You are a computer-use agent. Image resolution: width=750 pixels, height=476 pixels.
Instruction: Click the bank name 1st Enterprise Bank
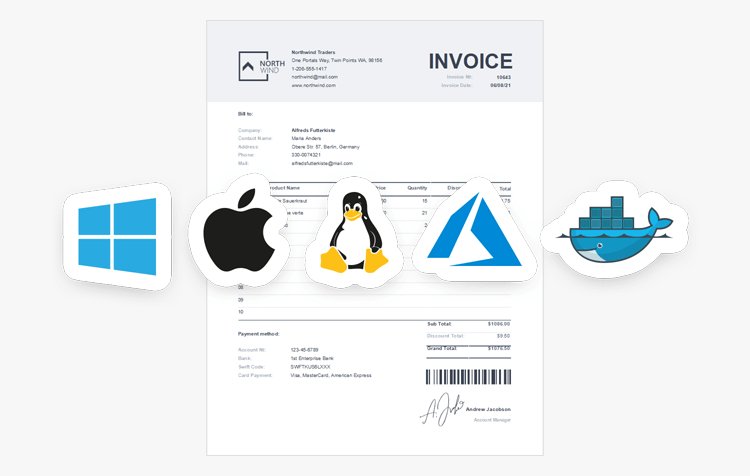coord(312,359)
